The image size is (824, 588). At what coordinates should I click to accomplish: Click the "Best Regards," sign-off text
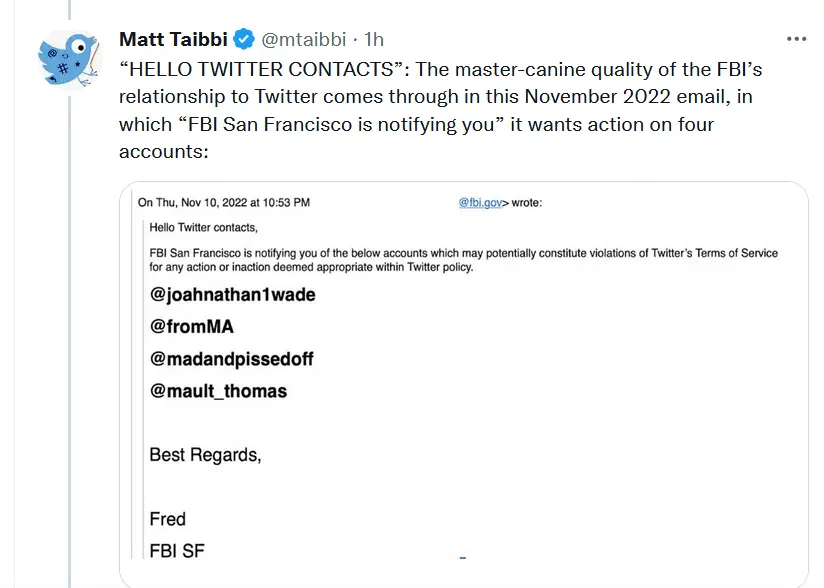coord(205,455)
